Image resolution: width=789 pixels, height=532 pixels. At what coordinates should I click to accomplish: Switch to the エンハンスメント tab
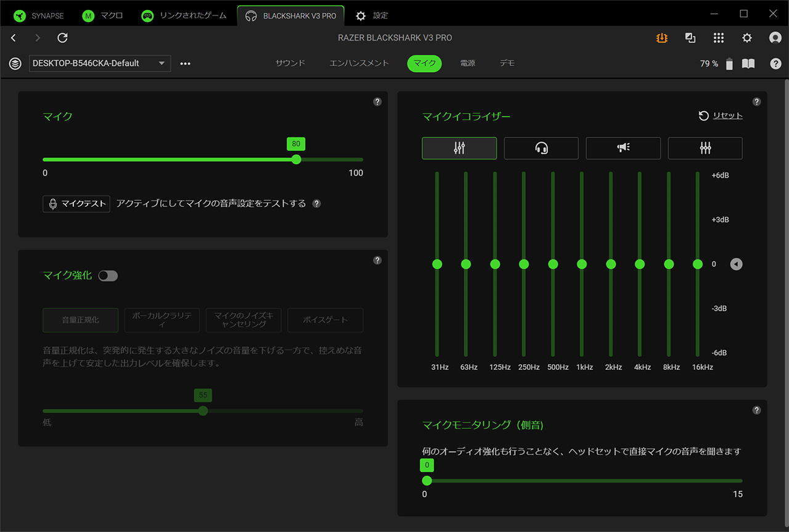[359, 63]
